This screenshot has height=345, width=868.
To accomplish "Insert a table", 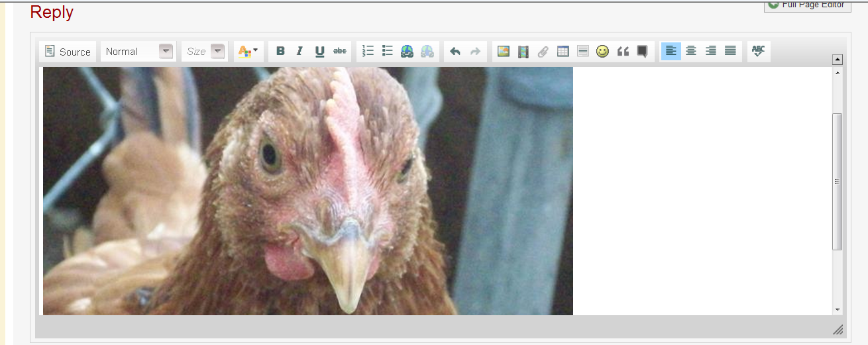I will 563,51.
